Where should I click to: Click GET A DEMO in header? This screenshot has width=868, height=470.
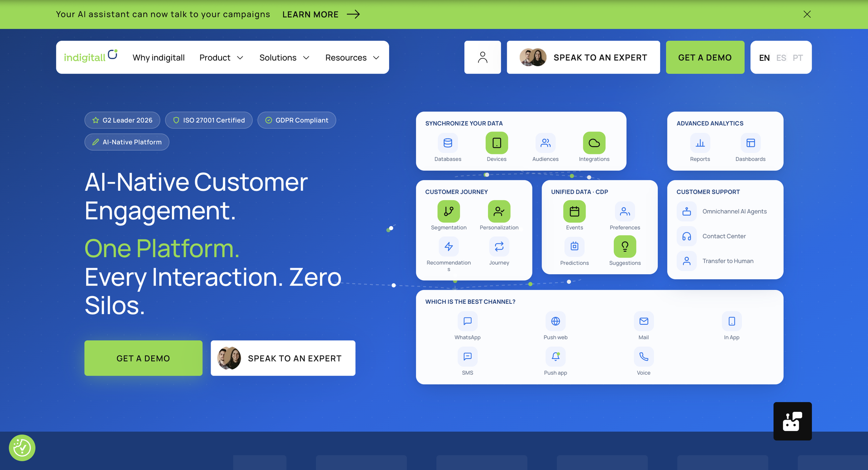point(705,57)
